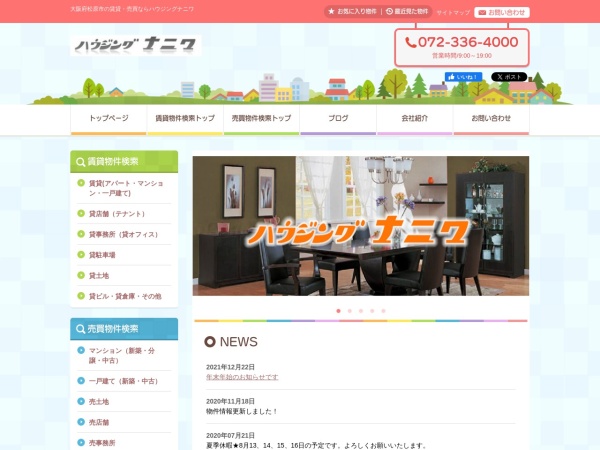This screenshot has width=600, height=450.
Task: Click the phone number 072-336-4000
Action: [462, 42]
